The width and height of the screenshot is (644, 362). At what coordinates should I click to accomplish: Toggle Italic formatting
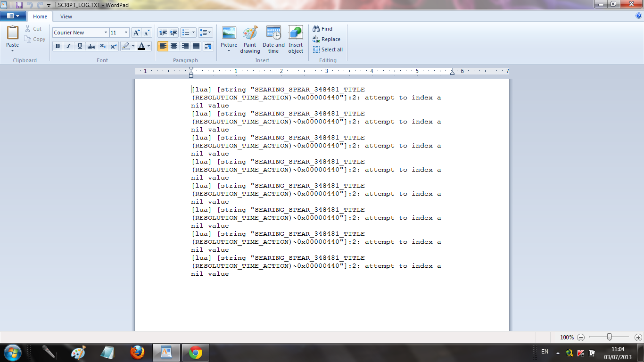point(69,46)
